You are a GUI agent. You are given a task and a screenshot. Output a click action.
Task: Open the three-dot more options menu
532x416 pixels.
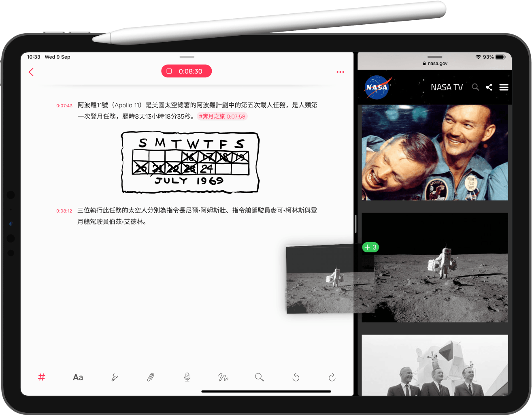pyautogui.click(x=340, y=72)
